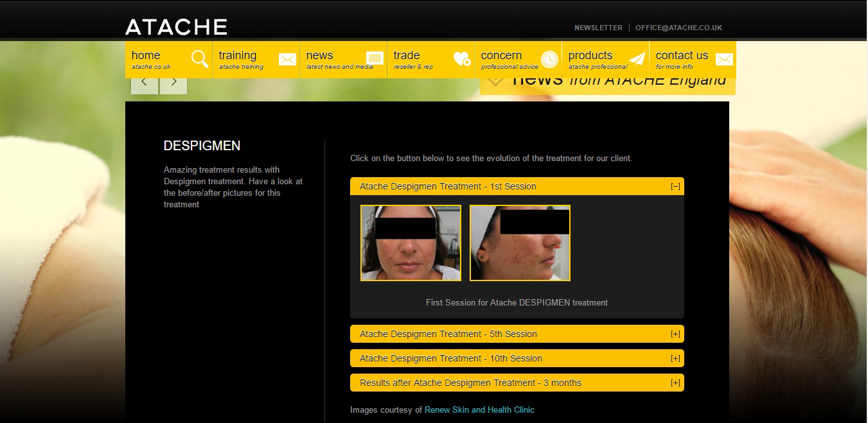Open the news menu item

point(343,59)
